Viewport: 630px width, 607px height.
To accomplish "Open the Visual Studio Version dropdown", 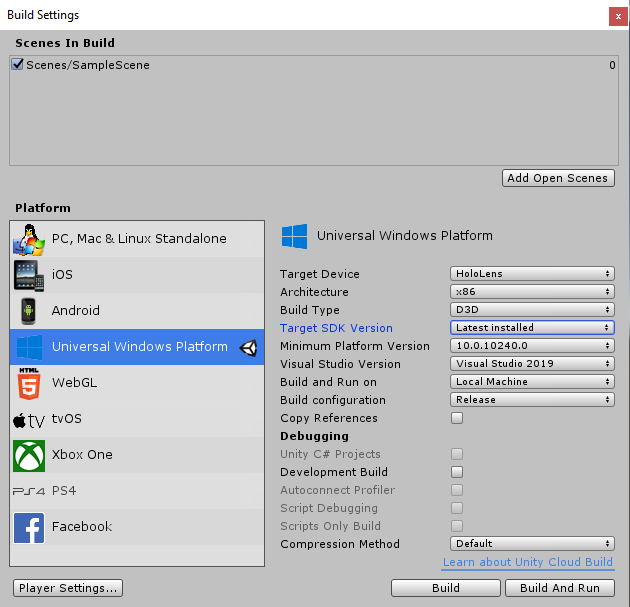I will [x=532, y=364].
